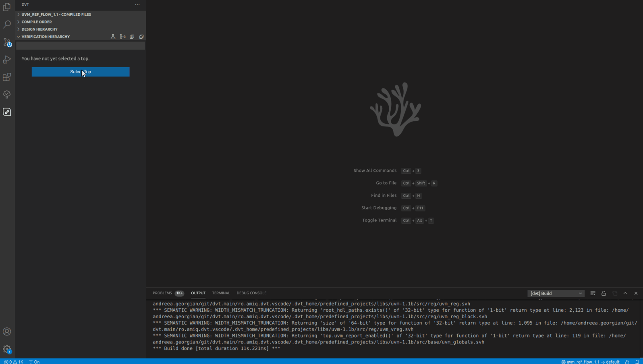Open the Testing view in activity bar
Screen dimensions: 643x364
coord(7,94)
